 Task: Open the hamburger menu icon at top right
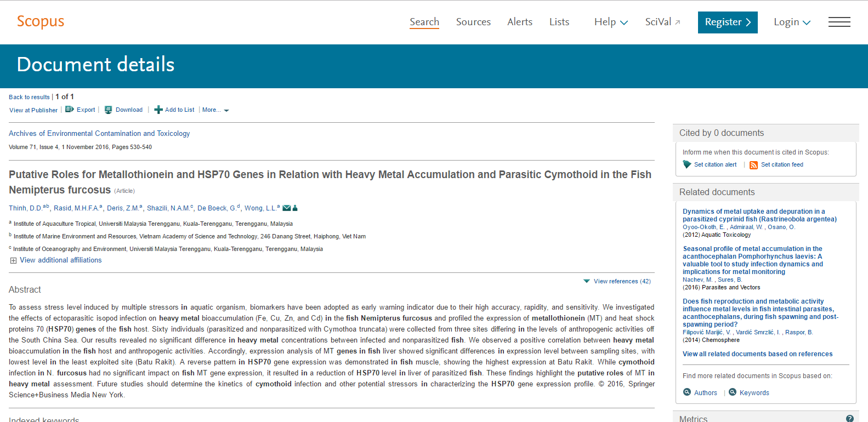(x=839, y=22)
